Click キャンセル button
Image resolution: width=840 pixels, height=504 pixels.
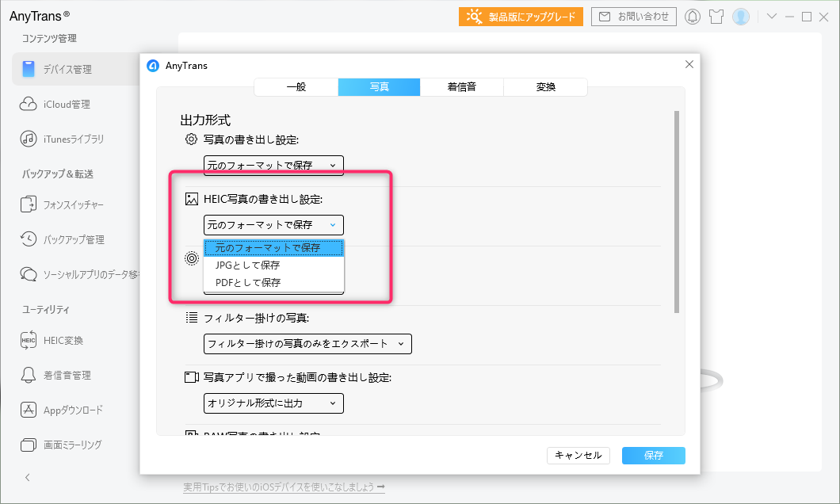click(x=578, y=455)
